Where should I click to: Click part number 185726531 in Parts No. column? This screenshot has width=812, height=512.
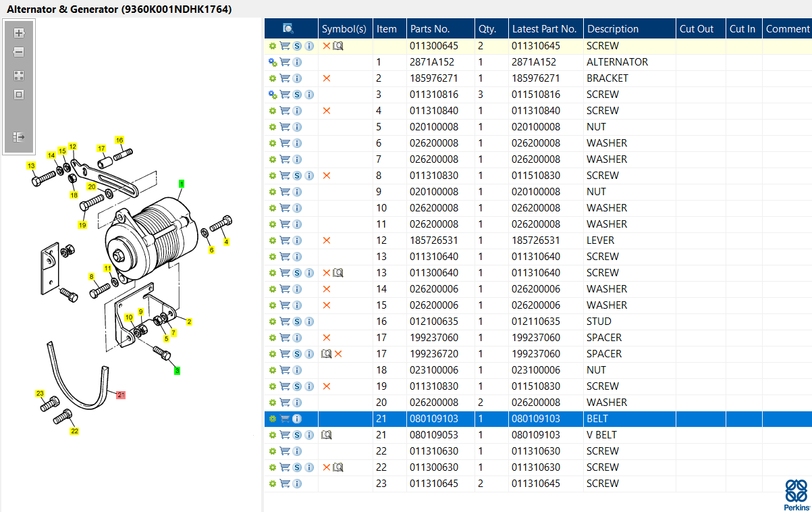click(x=433, y=240)
